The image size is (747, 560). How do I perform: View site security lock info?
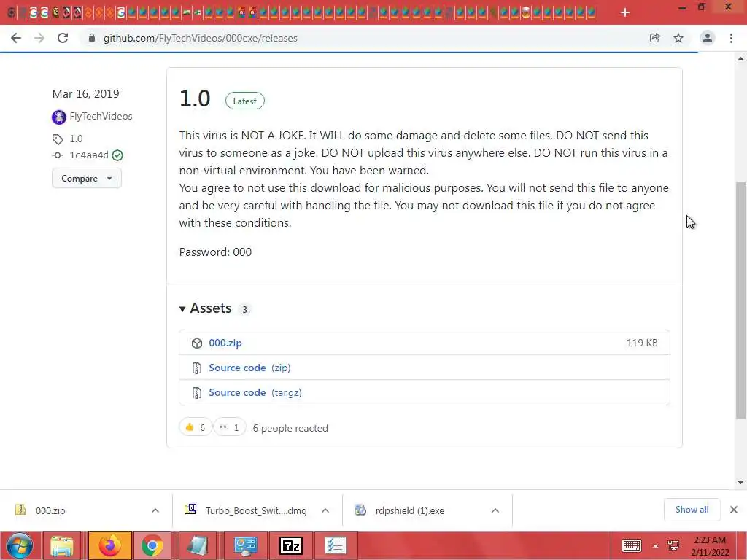(91, 38)
